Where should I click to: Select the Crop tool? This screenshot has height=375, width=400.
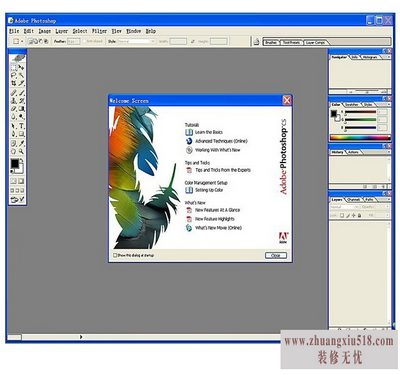[14, 83]
